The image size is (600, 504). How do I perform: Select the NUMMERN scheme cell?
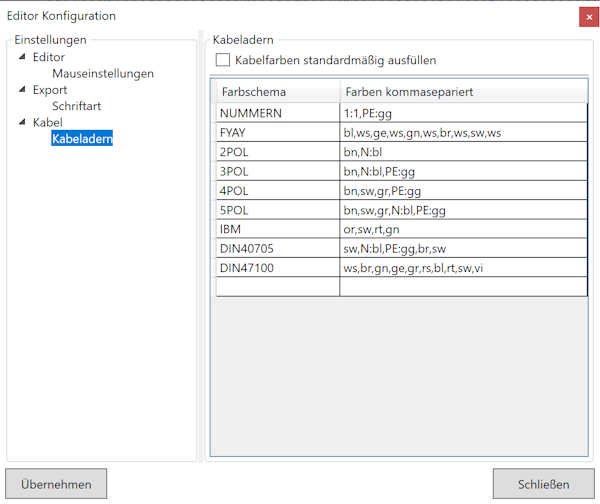click(x=277, y=113)
